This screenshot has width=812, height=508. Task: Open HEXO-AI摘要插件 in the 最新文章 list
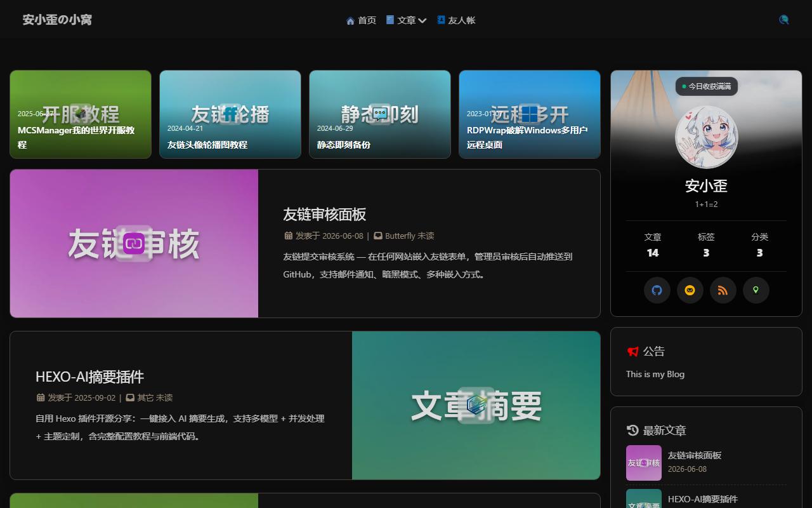(703, 499)
